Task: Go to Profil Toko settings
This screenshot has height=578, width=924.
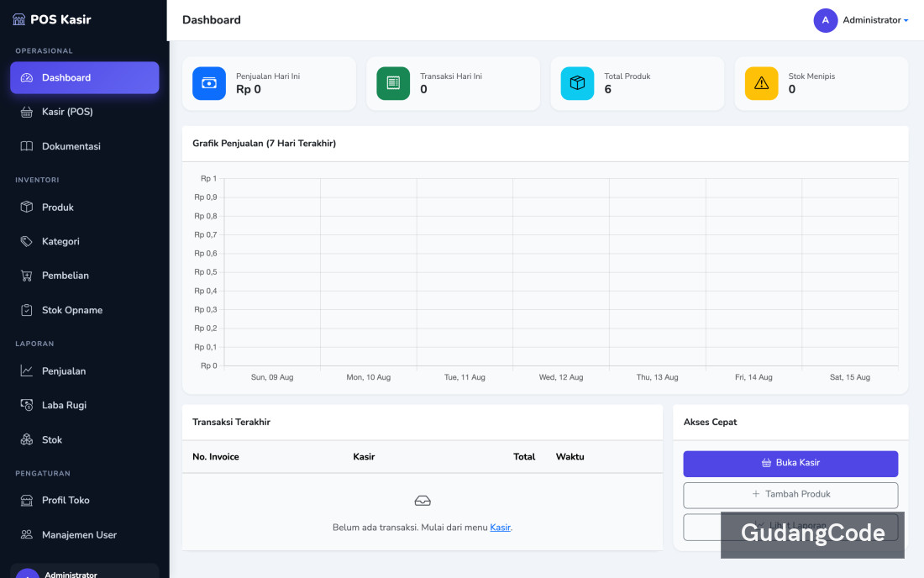Action: coord(84,500)
